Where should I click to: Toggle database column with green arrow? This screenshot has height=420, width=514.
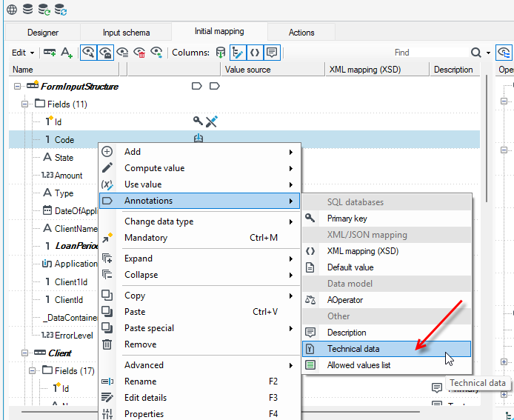point(221,53)
